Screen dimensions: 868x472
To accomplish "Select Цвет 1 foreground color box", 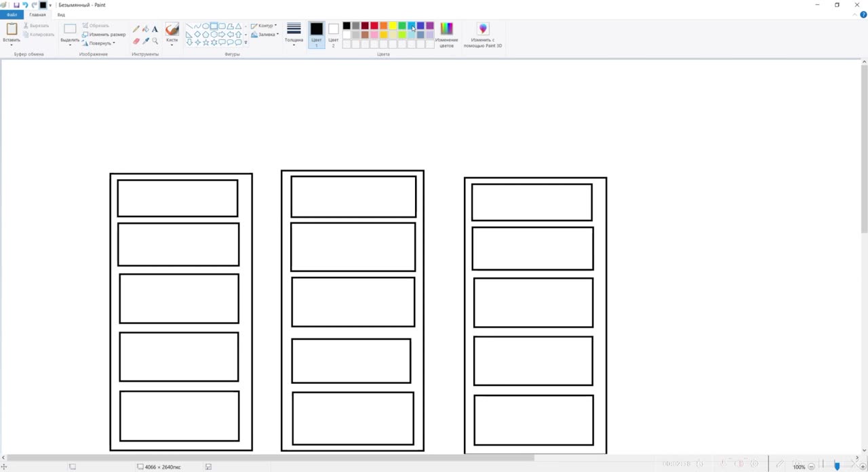I will (317, 35).
